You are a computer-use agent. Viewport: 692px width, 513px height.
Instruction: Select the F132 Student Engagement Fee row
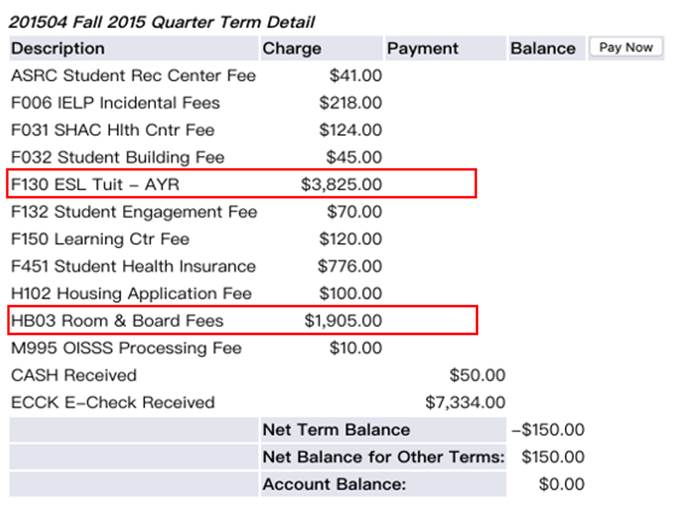[133, 212]
